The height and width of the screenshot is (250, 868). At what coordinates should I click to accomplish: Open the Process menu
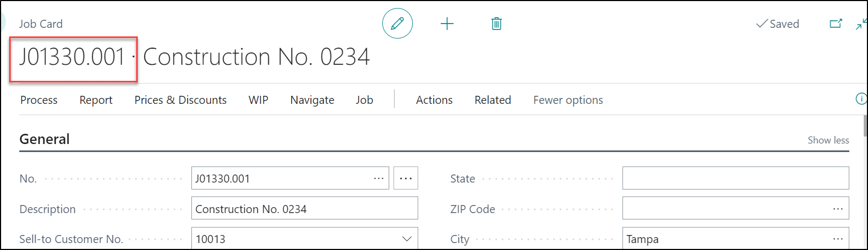point(39,100)
